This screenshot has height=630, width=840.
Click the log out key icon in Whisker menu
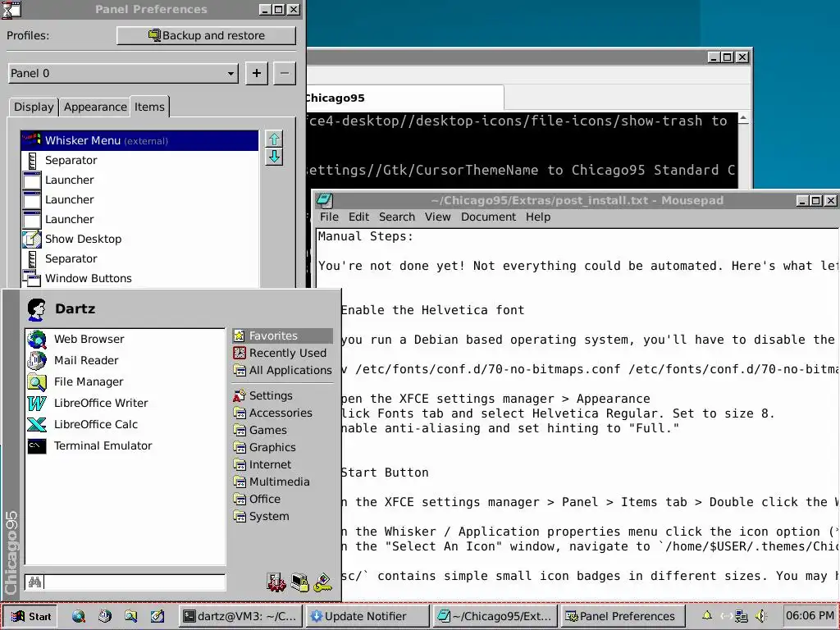pyautogui.click(x=323, y=582)
